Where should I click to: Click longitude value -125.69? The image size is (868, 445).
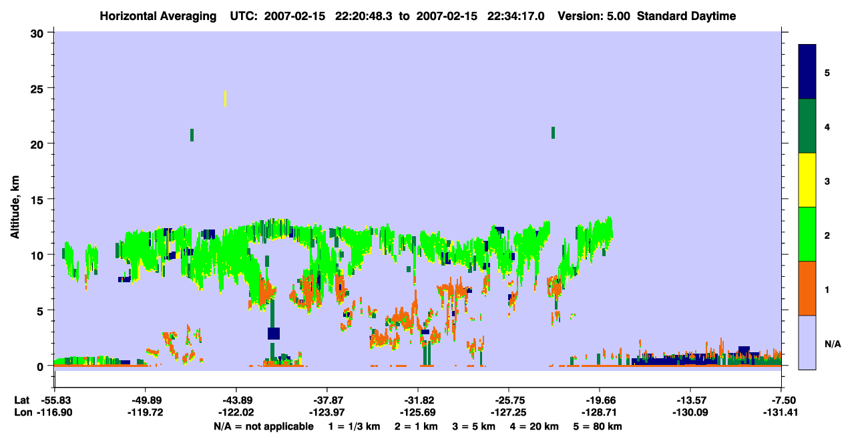417,412
